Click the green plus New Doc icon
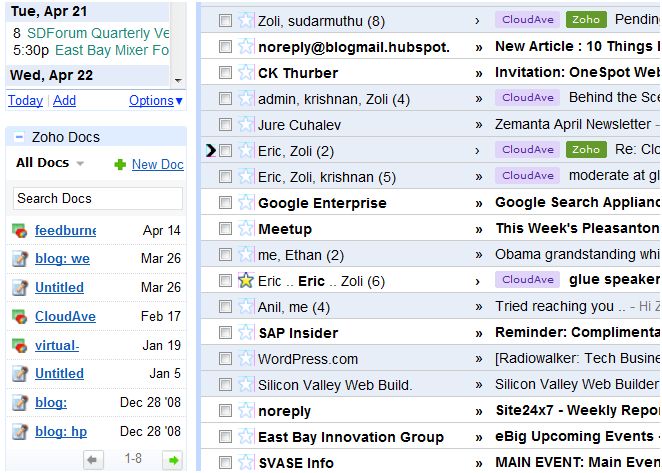The height and width of the screenshot is (473, 662). (x=120, y=164)
